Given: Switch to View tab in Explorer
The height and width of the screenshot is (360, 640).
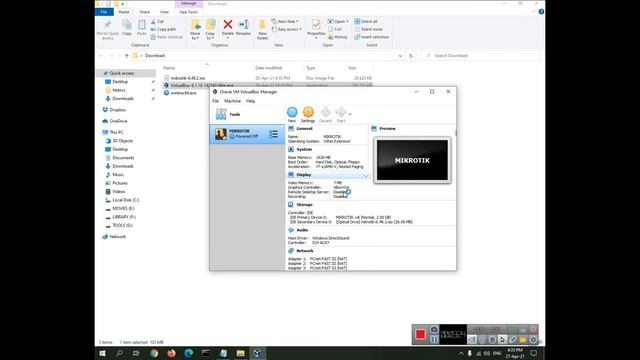Looking at the screenshot, I should pos(164,12).
